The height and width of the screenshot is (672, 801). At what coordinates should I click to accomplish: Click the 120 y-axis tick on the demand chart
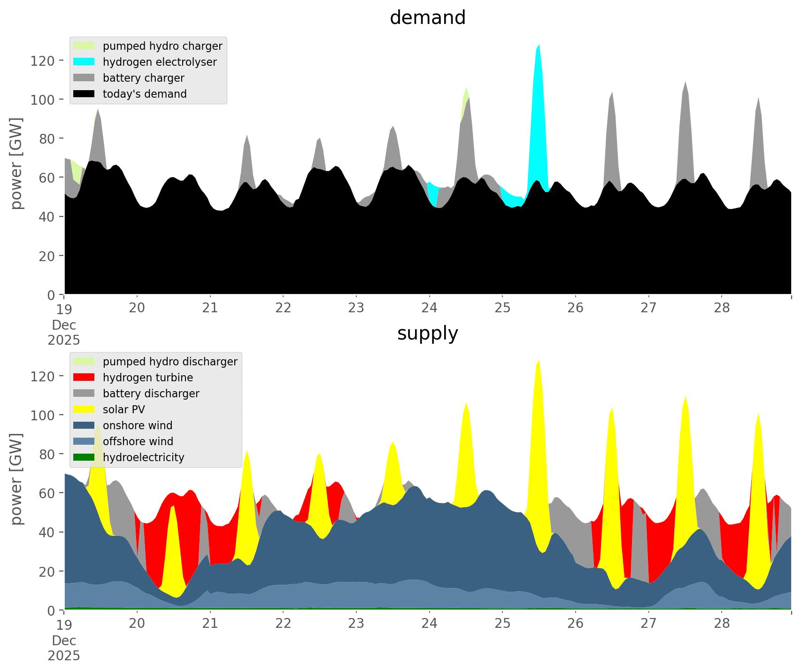43,61
